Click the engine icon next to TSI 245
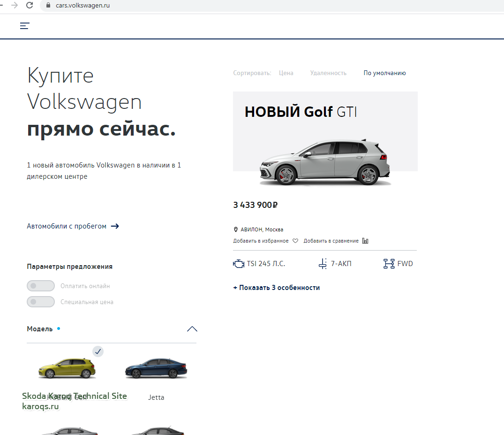504x435 pixels. tap(239, 264)
